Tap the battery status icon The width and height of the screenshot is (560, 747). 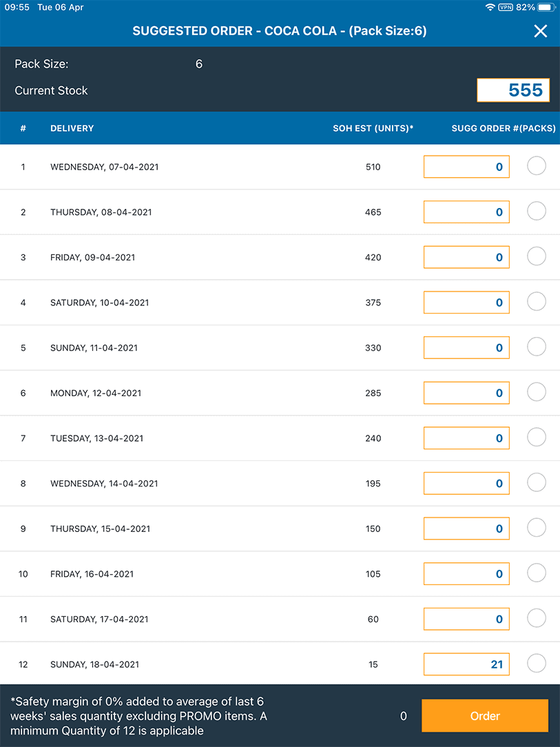click(546, 7)
